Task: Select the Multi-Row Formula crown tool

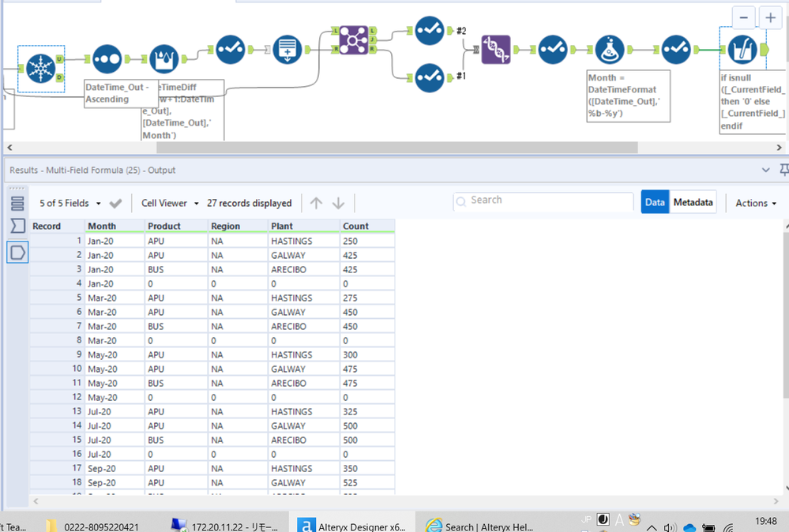Action: pos(163,59)
